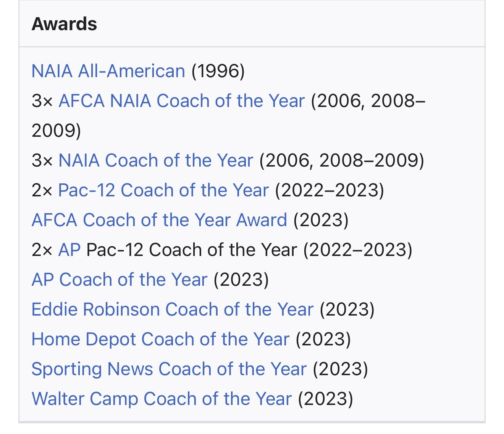Visit the Eddie Robinson Coach of the Year link

click(x=172, y=309)
